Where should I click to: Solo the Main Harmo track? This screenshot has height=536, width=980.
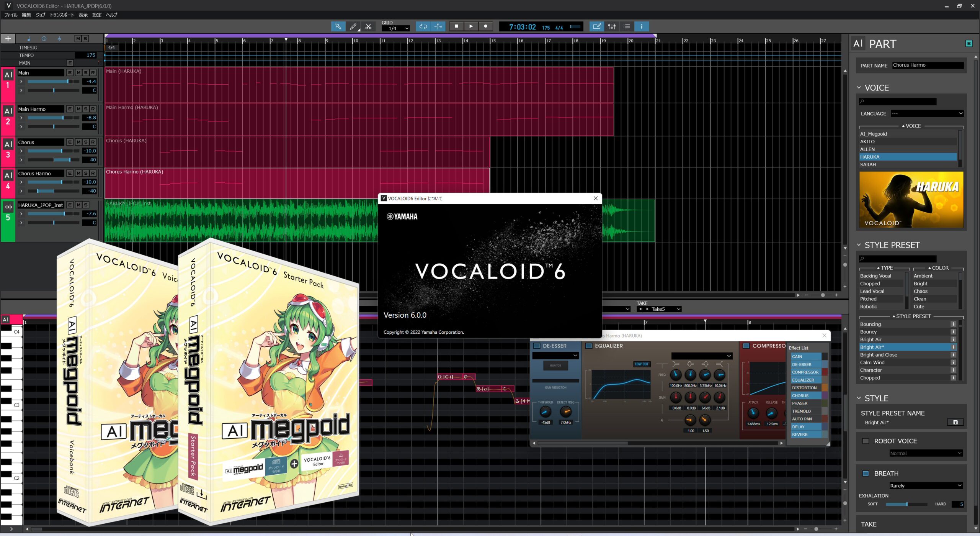coord(86,109)
